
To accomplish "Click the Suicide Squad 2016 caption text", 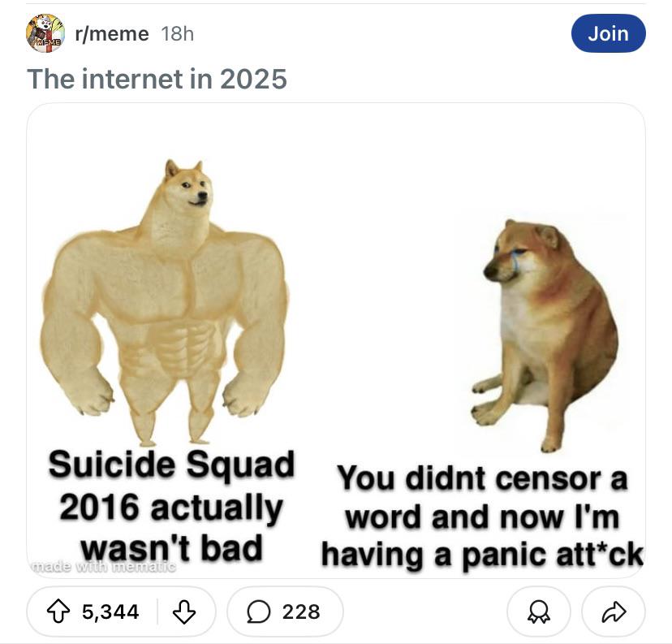I will pyautogui.click(x=171, y=506).
